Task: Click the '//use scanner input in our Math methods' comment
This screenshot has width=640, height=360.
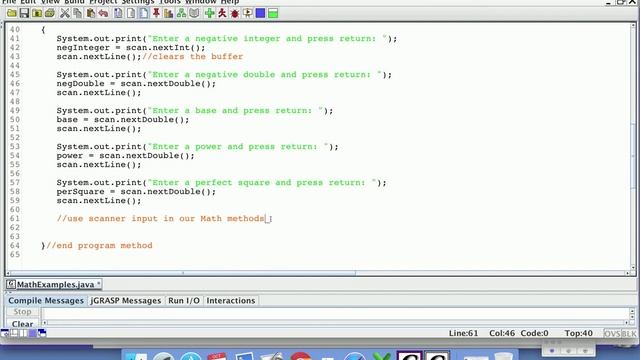Action: pyautogui.click(x=160, y=219)
